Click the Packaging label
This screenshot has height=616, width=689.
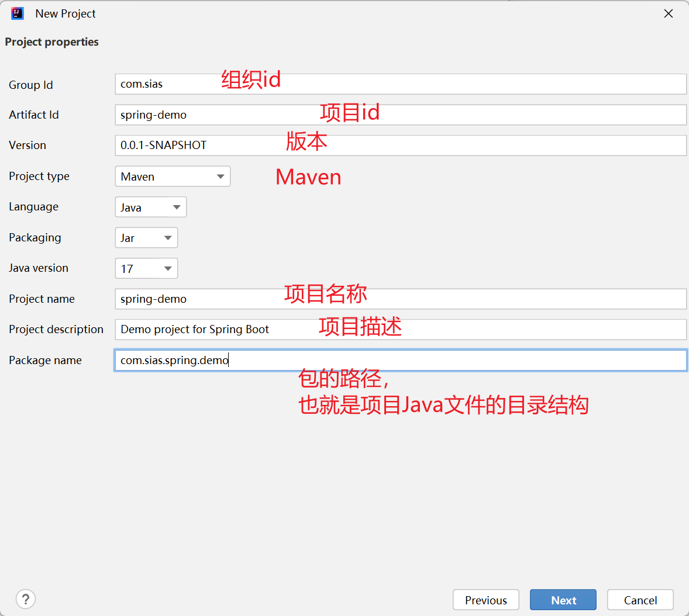click(x=35, y=237)
